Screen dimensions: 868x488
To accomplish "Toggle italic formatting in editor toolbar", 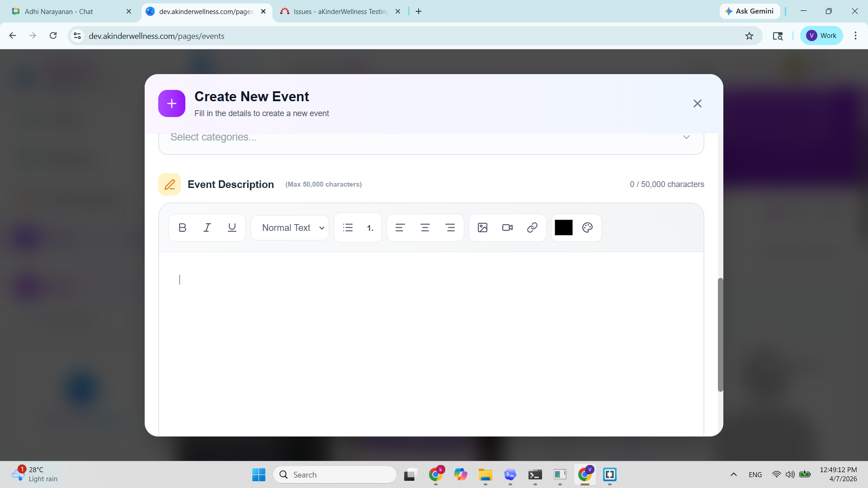I will point(207,228).
